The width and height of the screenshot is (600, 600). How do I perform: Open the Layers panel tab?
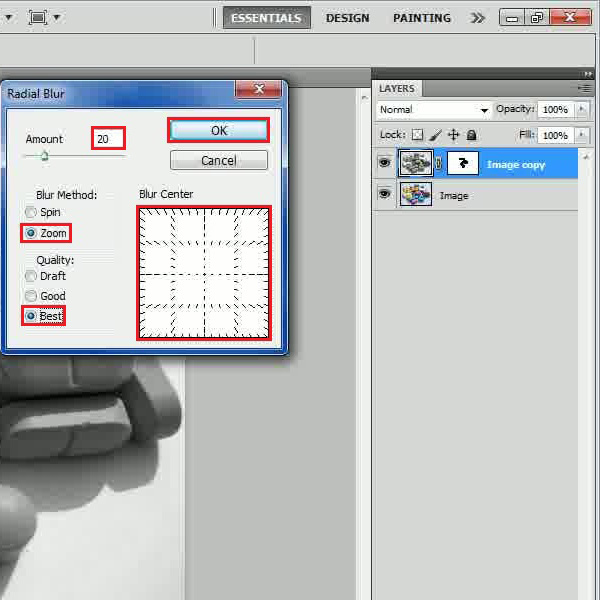click(396, 88)
